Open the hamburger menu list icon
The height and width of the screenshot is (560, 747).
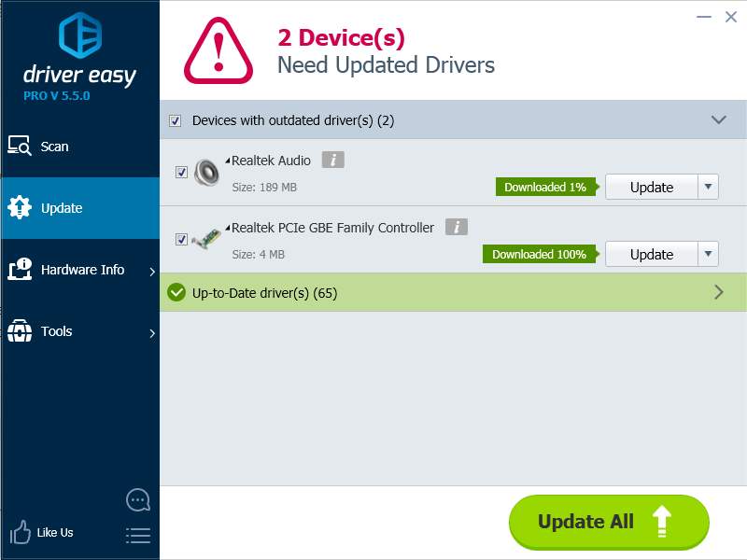pyautogui.click(x=138, y=535)
